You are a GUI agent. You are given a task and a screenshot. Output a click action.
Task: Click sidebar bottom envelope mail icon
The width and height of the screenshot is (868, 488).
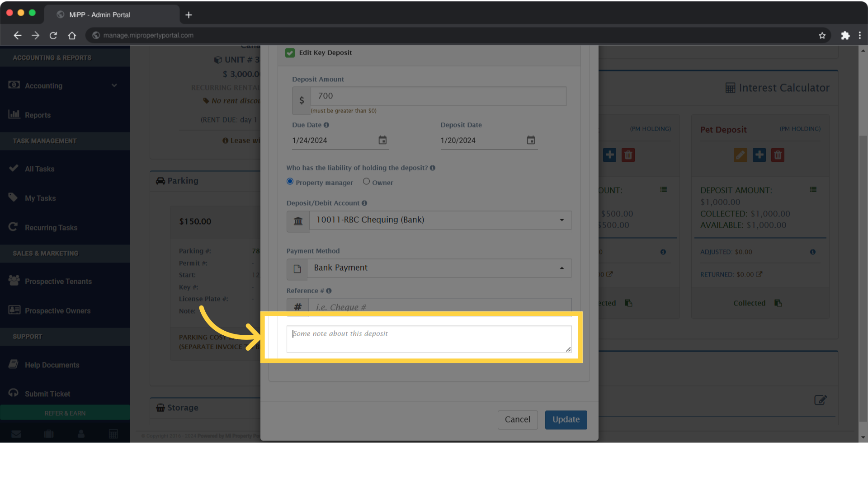tap(16, 435)
